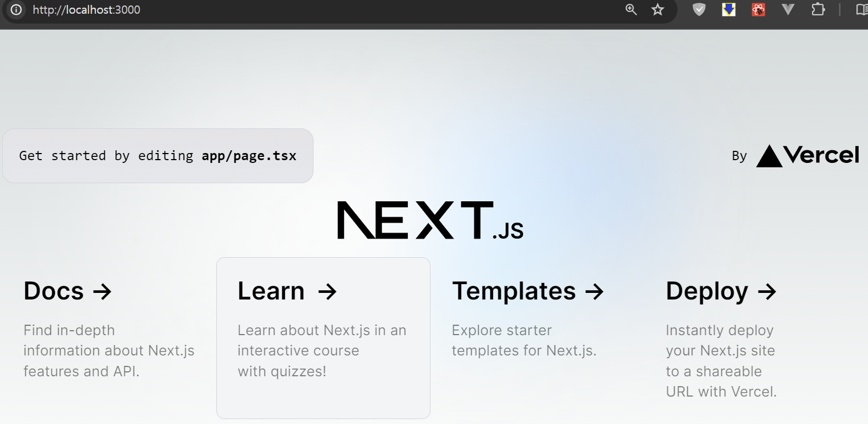
Task: Click 'Get started by editing' text
Action: (x=106, y=156)
